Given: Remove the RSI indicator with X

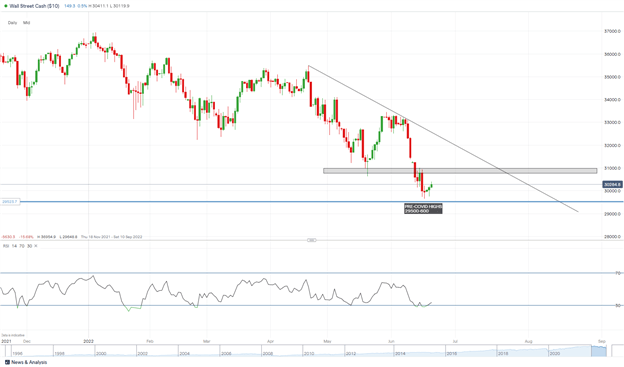Looking at the screenshot, I should point(36,246).
